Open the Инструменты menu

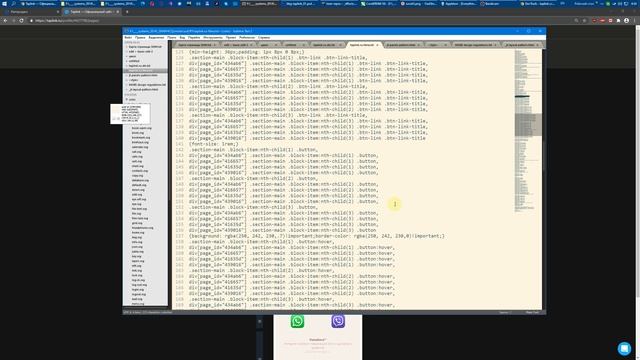point(213,38)
